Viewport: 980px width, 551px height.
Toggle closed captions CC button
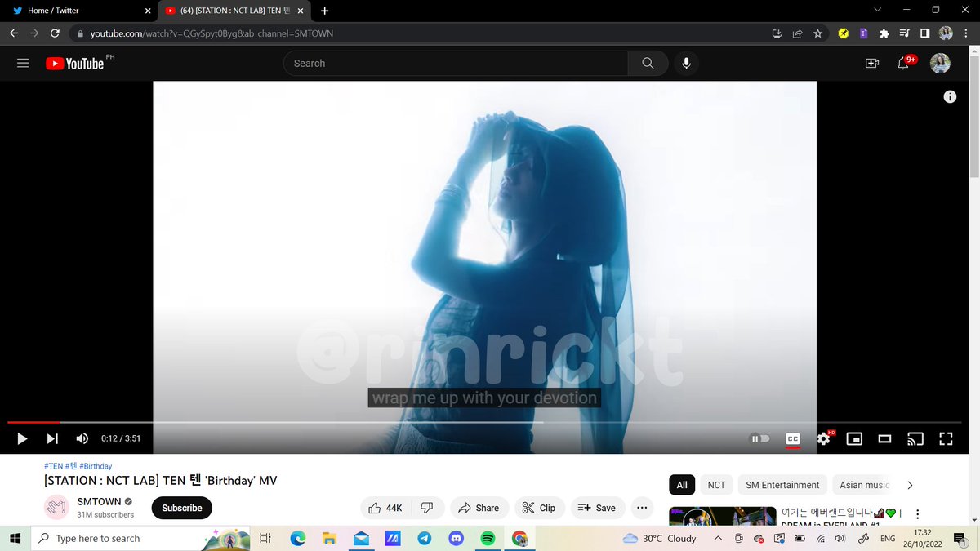coord(792,439)
